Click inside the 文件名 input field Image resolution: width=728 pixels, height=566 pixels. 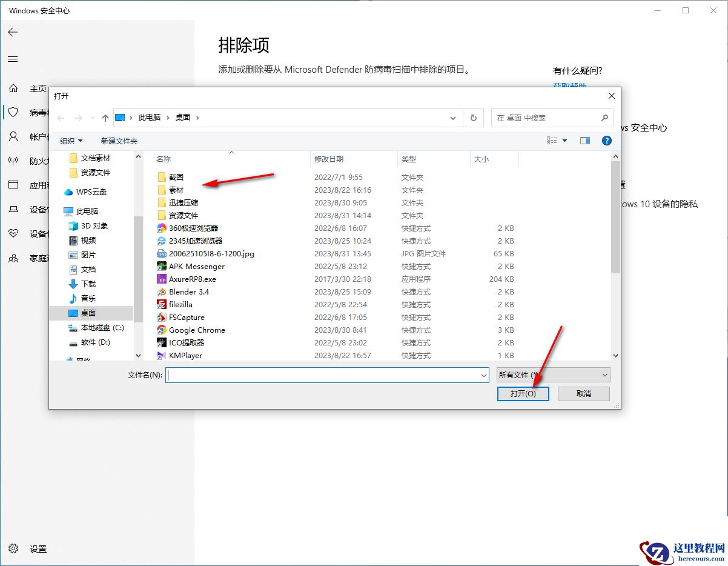(327, 375)
